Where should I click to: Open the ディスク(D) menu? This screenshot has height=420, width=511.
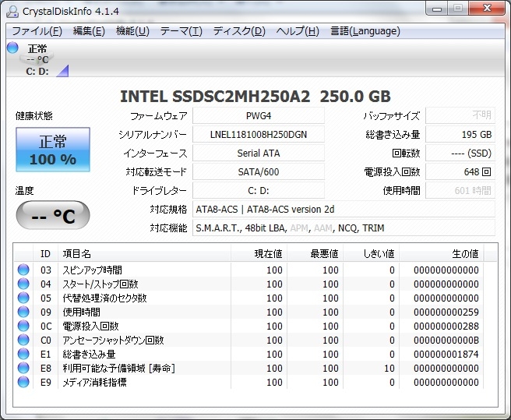(239, 31)
